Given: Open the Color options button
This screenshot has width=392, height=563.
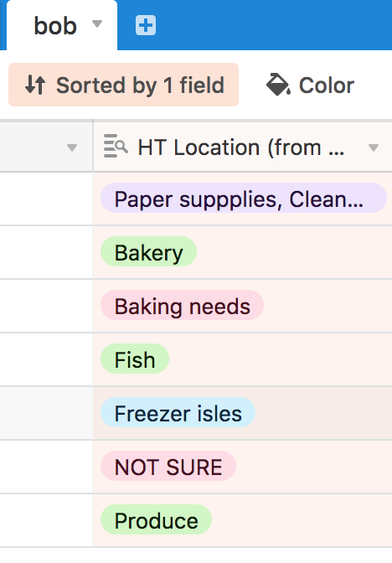Looking at the screenshot, I should click(x=310, y=85).
